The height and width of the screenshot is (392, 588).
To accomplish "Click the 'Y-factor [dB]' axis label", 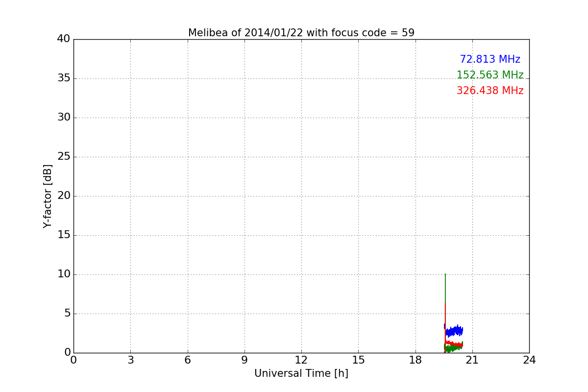I will [x=48, y=196].
